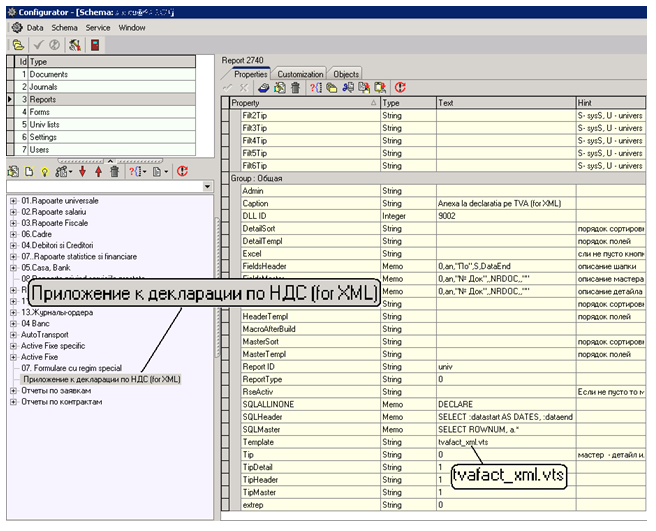Click greyed apply checkmark in properties toolbar
656x531 pixels.
tap(228, 87)
